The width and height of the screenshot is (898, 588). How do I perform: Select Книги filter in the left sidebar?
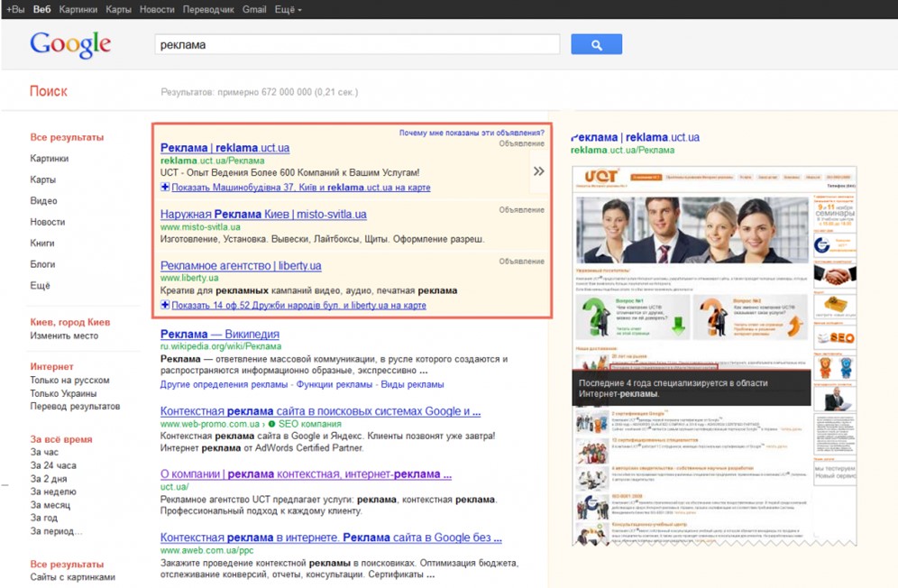(42, 243)
